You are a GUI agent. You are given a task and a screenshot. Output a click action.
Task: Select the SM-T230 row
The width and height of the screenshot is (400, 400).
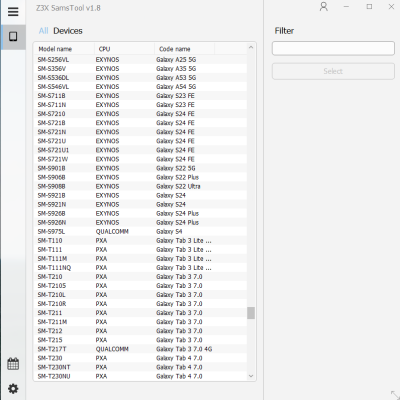(x=140, y=358)
